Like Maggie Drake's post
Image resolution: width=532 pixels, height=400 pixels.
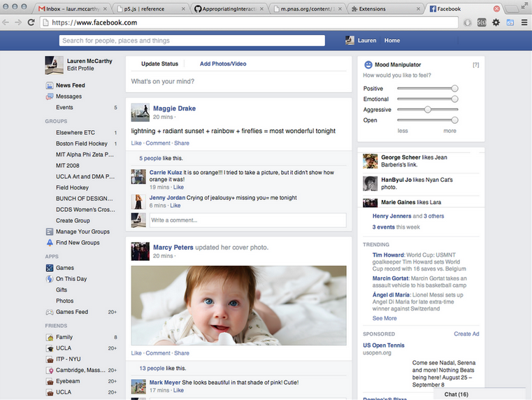[x=136, y=143]
